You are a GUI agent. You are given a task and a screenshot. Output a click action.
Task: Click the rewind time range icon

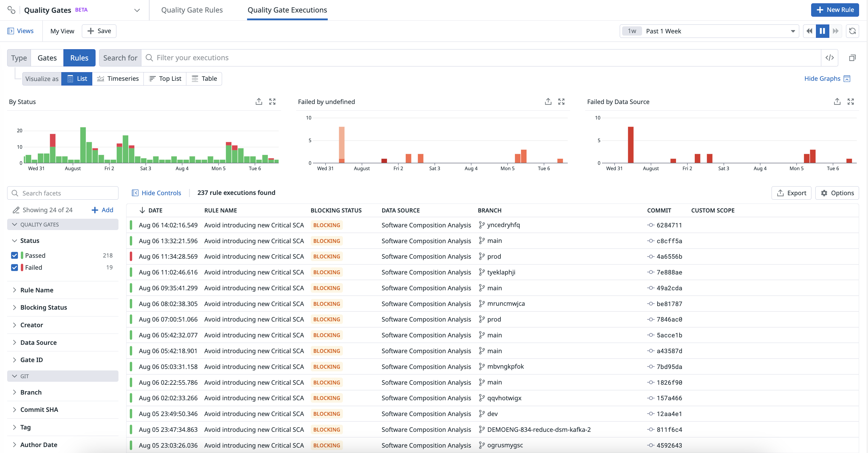point(809,31)
